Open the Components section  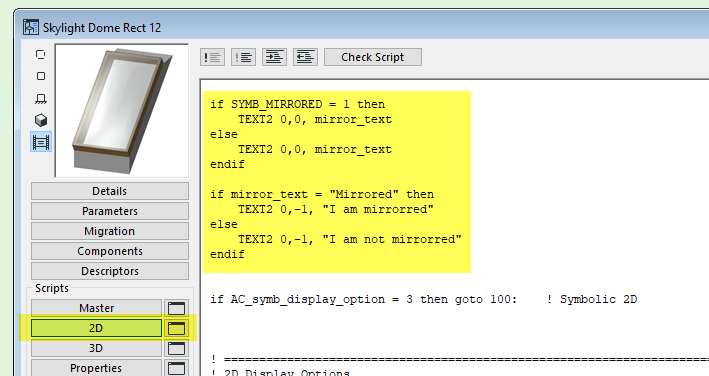tap(110, 251)
